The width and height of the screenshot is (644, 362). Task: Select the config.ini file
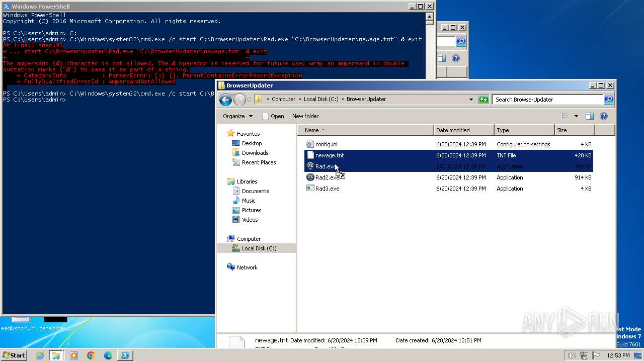pyautogui.click(x=448, y=144)
